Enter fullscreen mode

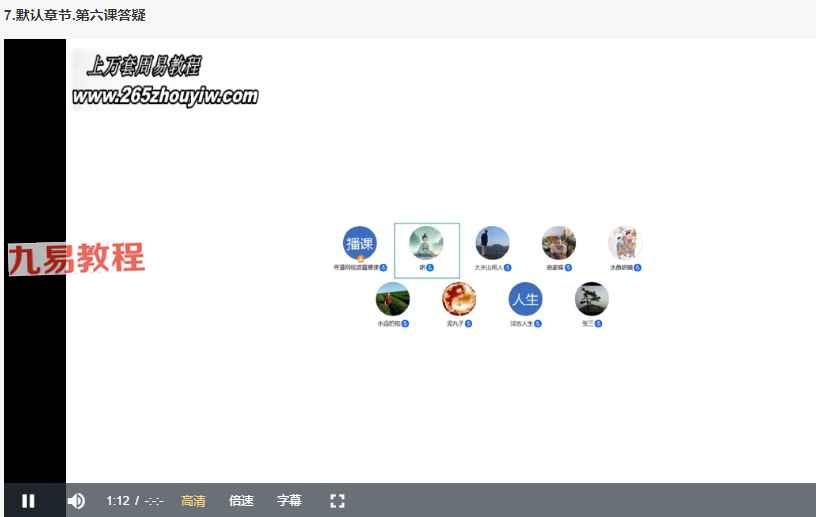337,500
